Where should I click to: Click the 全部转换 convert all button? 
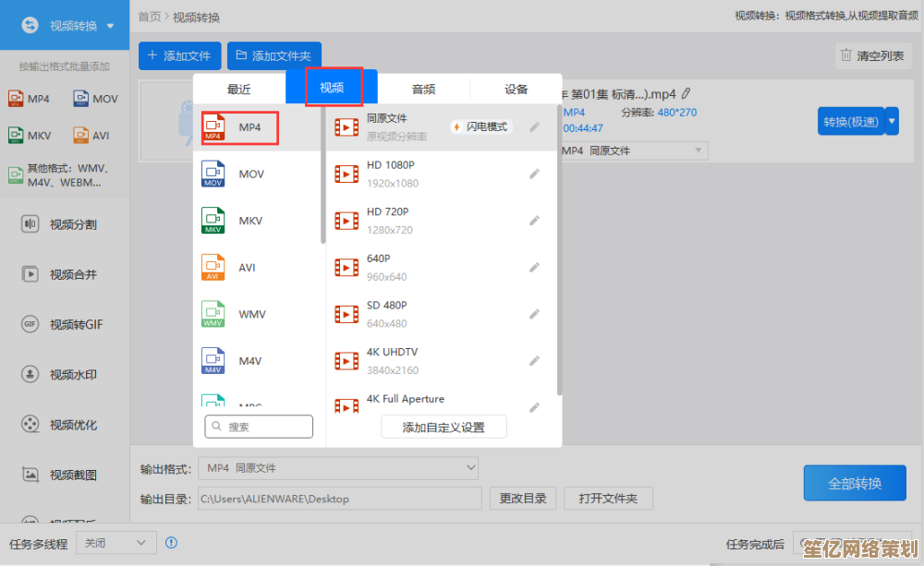tap(854, 483)
